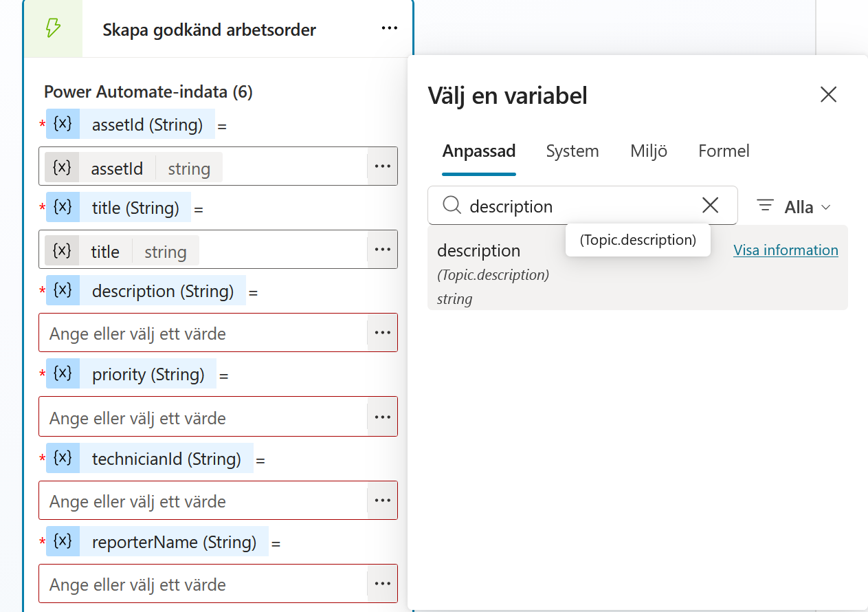Click the Välj en variabel panel heading
The width and height of the screenshot is (868, 612).
pyautogui.click(x=507, y=95)
